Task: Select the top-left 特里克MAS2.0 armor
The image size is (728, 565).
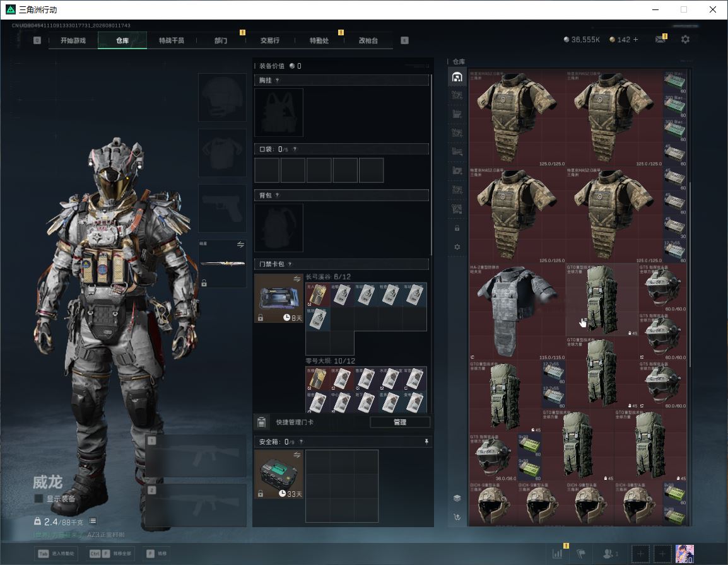Action: pyautogui.click(x=517, y=119)
